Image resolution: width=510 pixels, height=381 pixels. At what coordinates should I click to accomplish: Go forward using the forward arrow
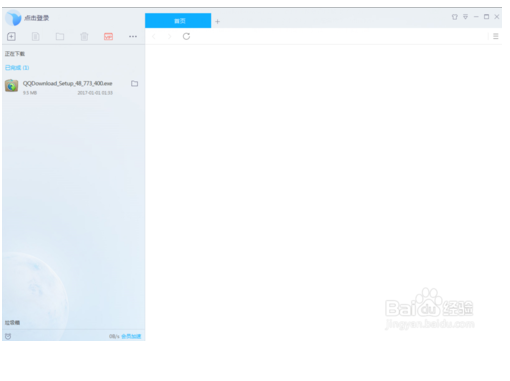170,36
